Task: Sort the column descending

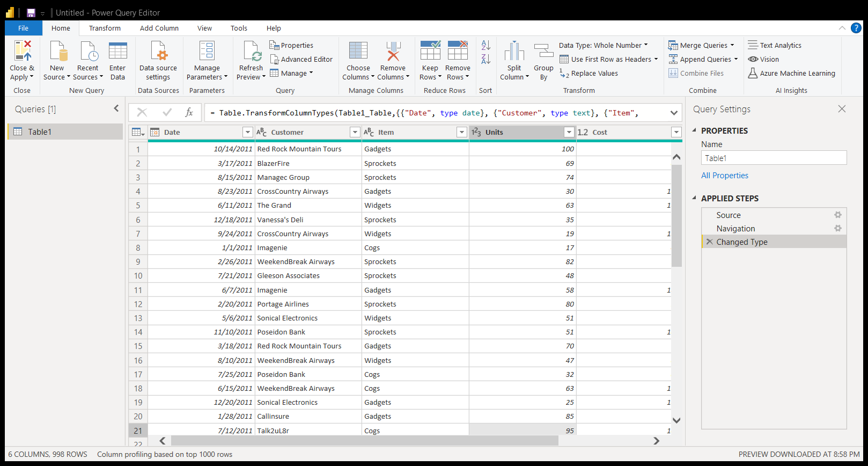Action: (486, 59)
